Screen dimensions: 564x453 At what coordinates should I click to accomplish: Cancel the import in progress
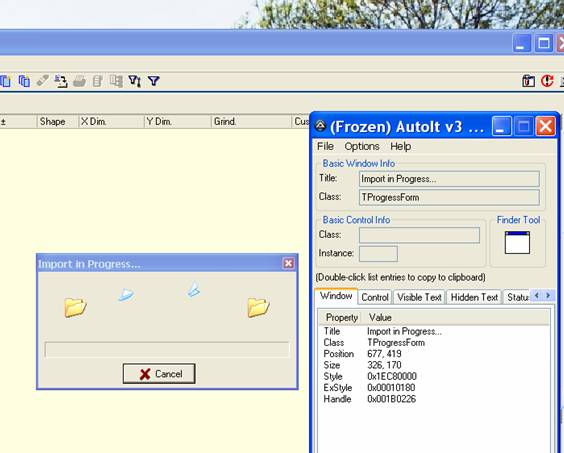(159, 373)
